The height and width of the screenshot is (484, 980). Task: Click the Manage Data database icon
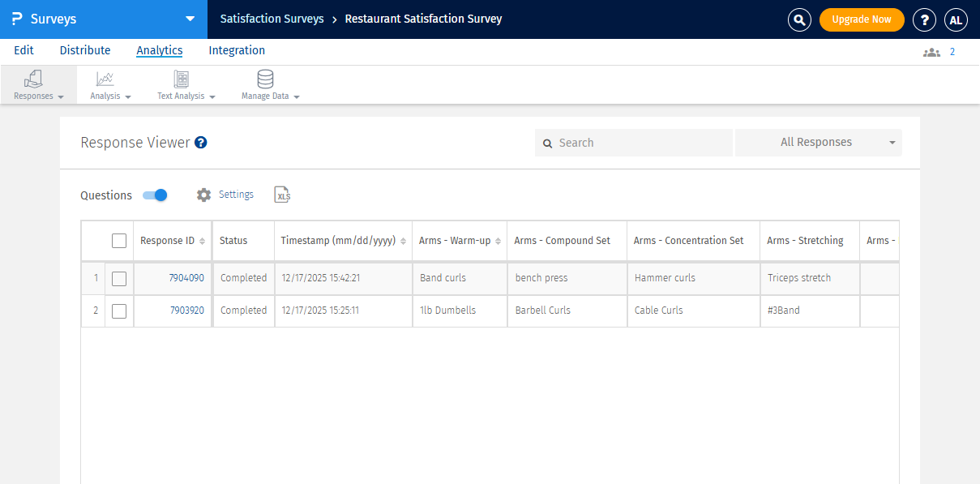click(264, 78)
